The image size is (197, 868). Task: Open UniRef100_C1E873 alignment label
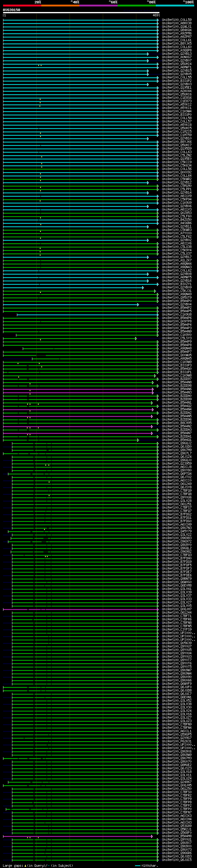point(177,101)
